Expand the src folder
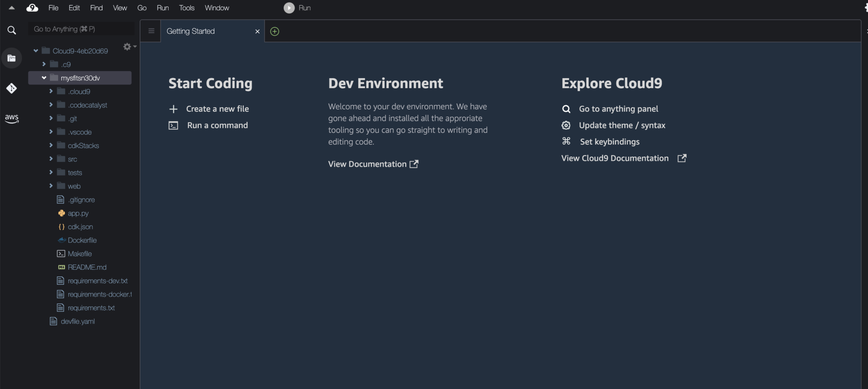 coord(50,159)
